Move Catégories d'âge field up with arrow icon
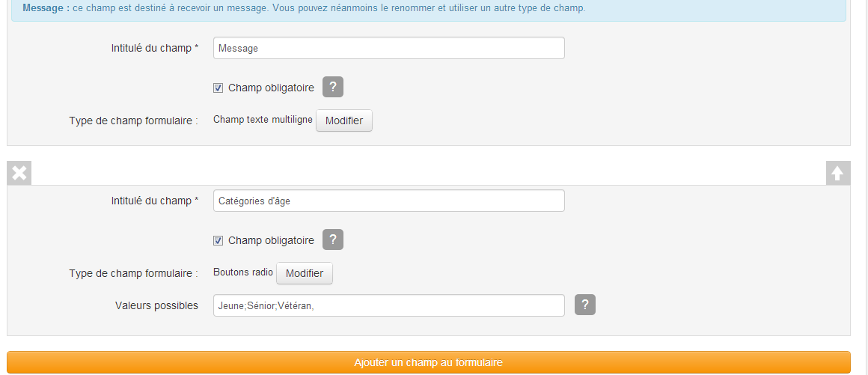The image size is (868, 375). click(837, 174)
